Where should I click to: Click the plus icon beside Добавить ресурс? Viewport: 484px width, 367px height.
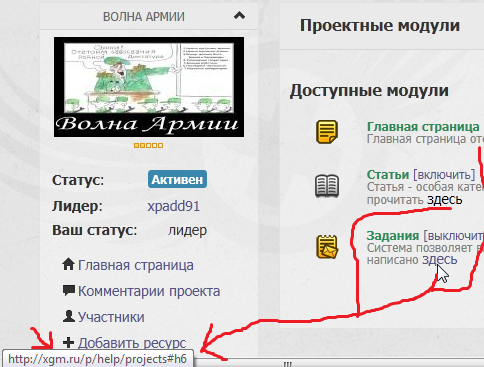pos(68,342)
